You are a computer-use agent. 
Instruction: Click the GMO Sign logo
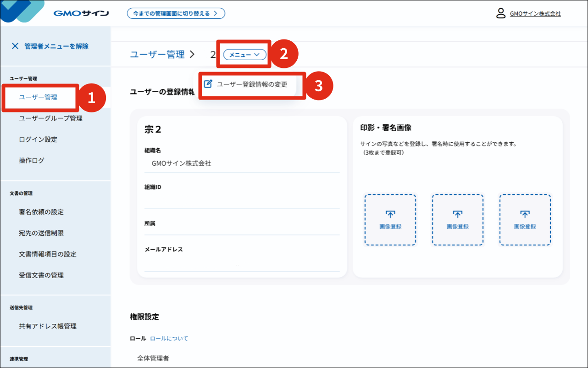click(81, 13)
